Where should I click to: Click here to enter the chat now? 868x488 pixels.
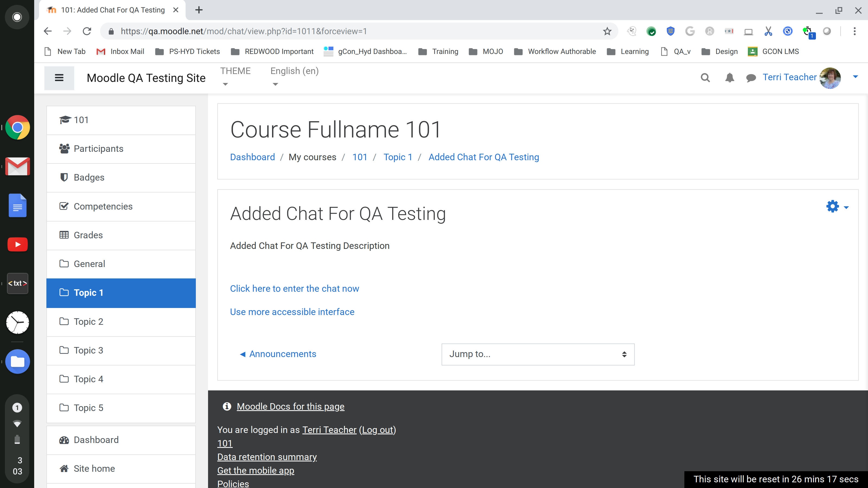point(295,289)
